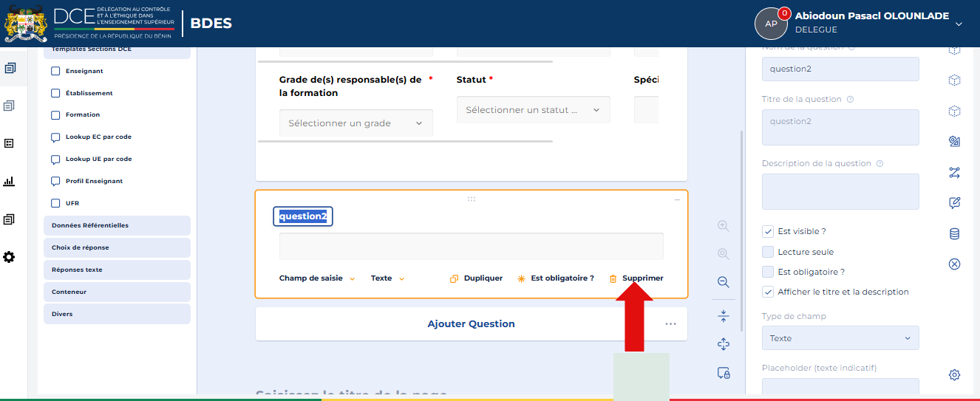Click the question2 highlighted title in card

pos(303,216)
